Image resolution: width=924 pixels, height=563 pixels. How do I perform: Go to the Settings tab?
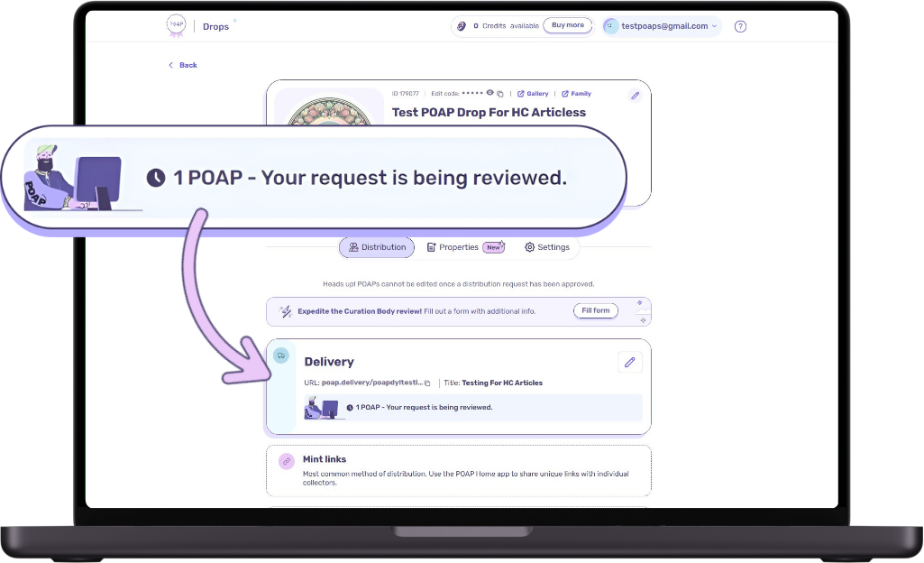tap(547, 247)
